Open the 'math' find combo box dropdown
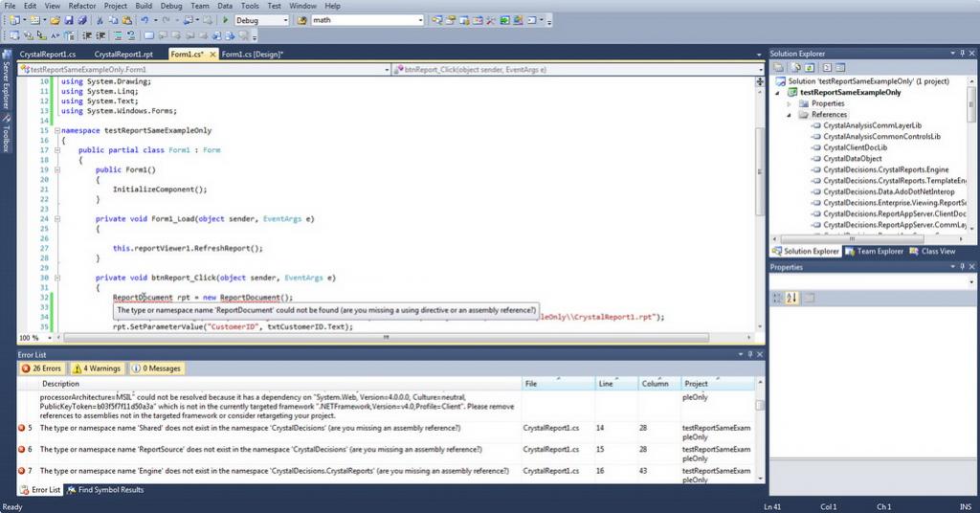 (420, 20)
